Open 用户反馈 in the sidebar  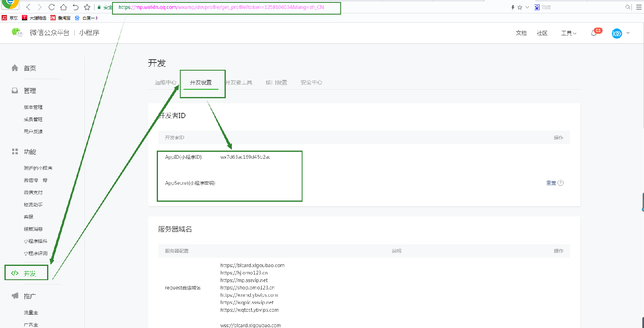33,132
